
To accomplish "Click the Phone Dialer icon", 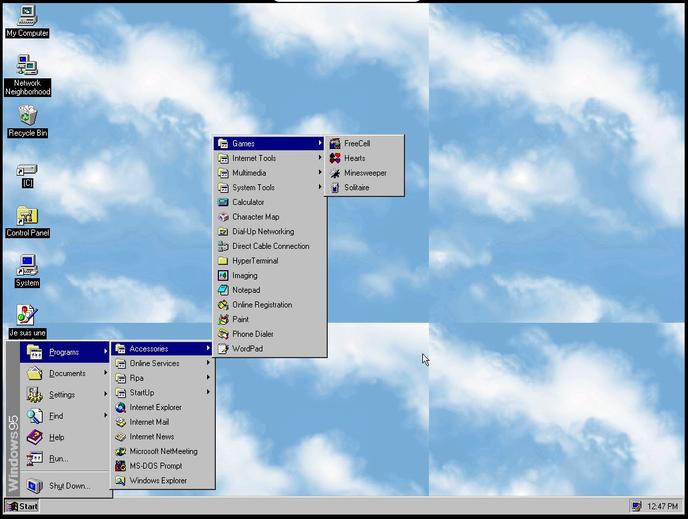I will pos(223,334).
